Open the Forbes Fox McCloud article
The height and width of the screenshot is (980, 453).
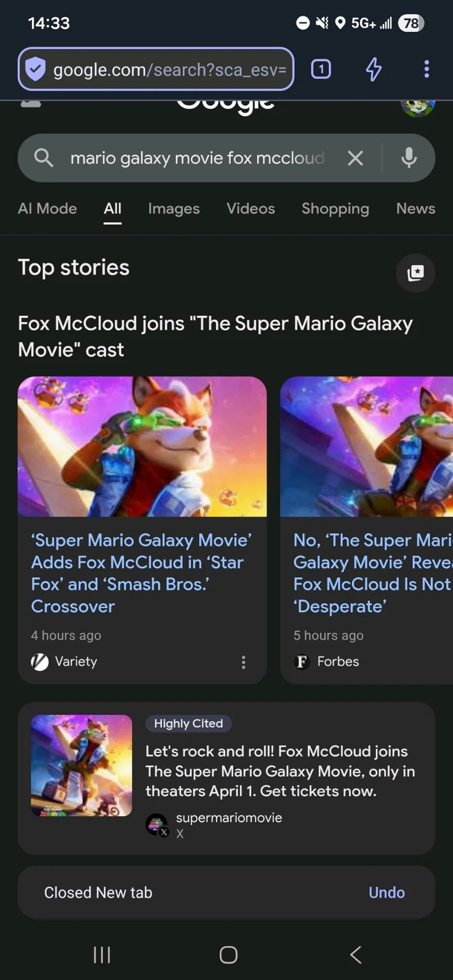pos(371,573)
